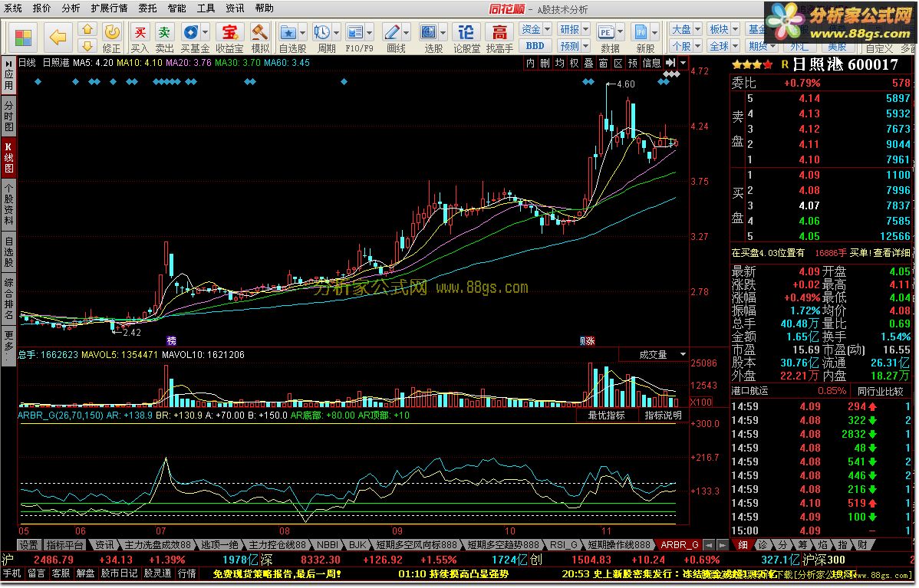Click the 股市日记 status bar button
The width and height of the screenshot is (919, 588).
click(x=119, y=574)
